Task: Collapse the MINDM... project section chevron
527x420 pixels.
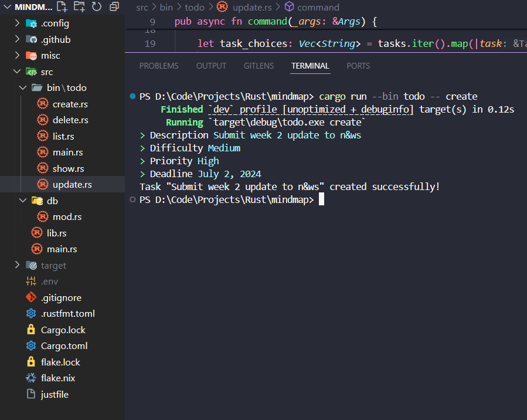Action: 7,6
